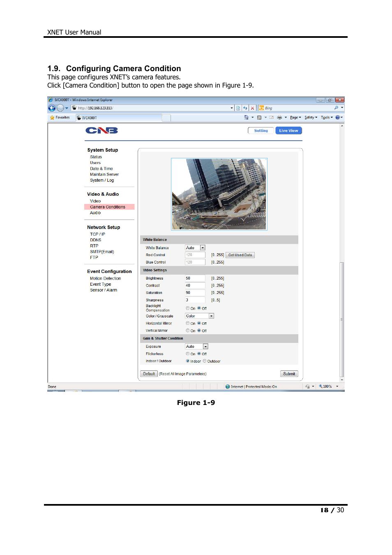392x555 pixels.
Task: Open the Video settings link
Action: [95, 201]
